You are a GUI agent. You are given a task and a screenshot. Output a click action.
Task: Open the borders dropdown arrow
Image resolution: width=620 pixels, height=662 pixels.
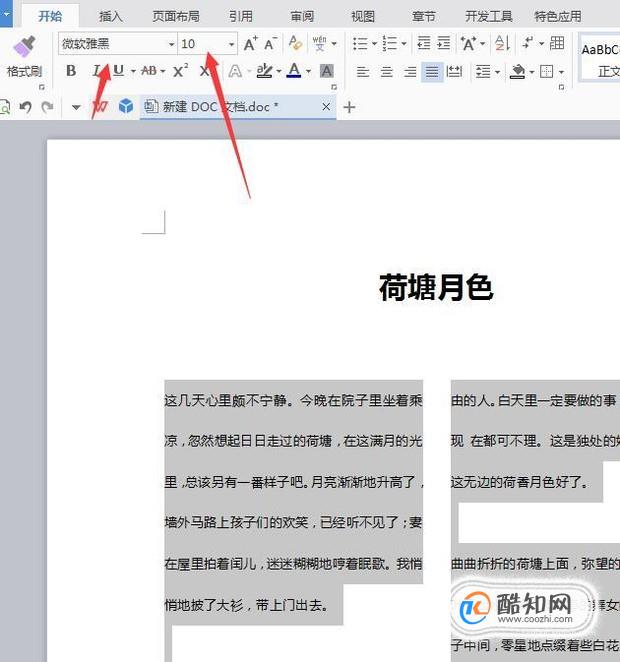point(561,72)
